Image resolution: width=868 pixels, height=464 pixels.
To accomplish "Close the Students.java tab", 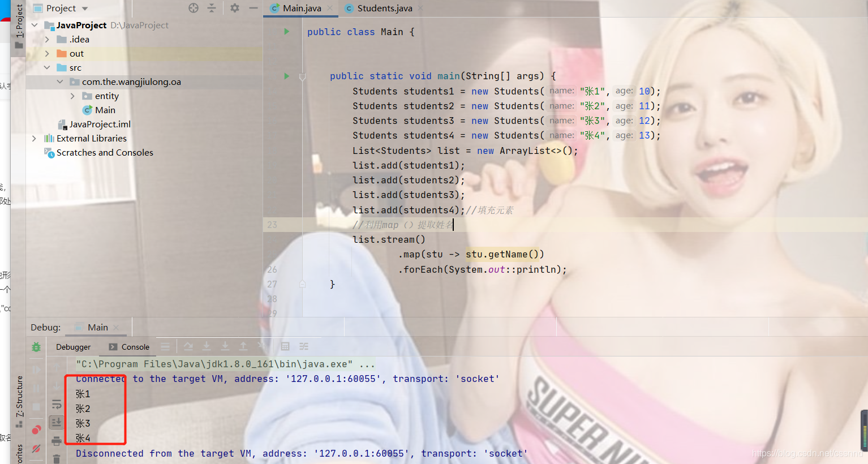I will click(x=420, y=8).
